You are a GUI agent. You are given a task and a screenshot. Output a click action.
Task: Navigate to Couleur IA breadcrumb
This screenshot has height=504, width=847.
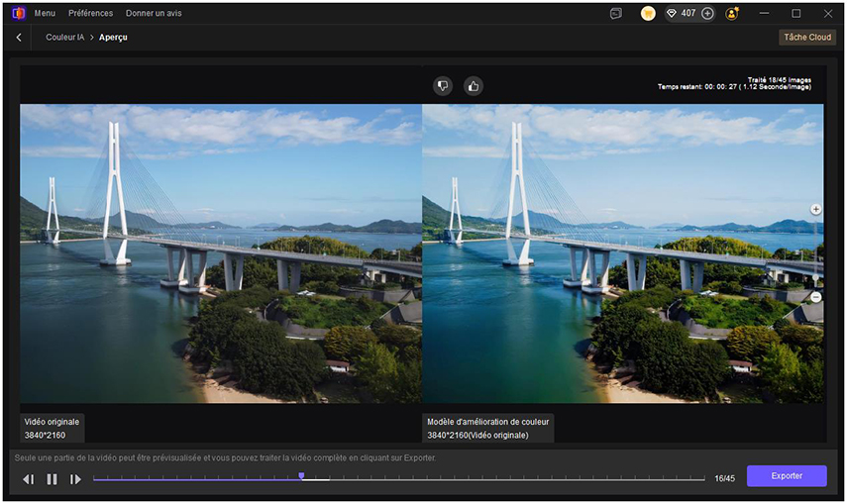pyautogui.click(x=64, y=38)
